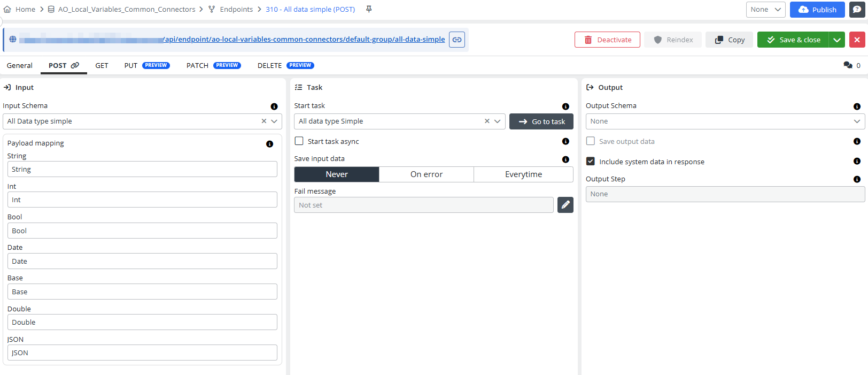This screenshot has height=375, width=868.
Task: Open comments via speech bubble icon
Action: click(x=848, y=65)
